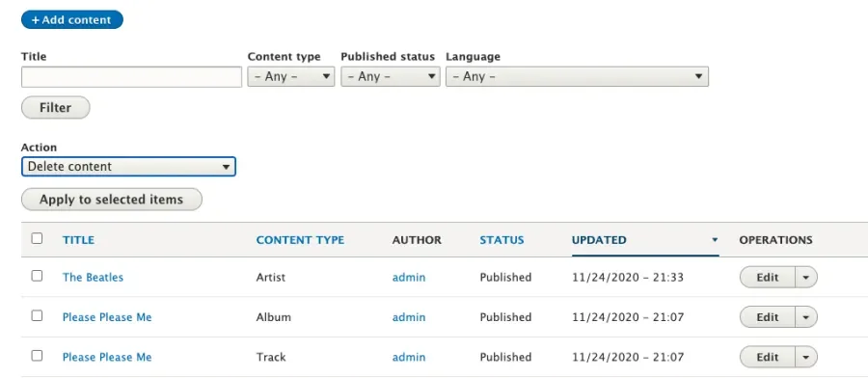Open the Language filter dropdown
The image size is (868, 378).
[x=577, y=76]
